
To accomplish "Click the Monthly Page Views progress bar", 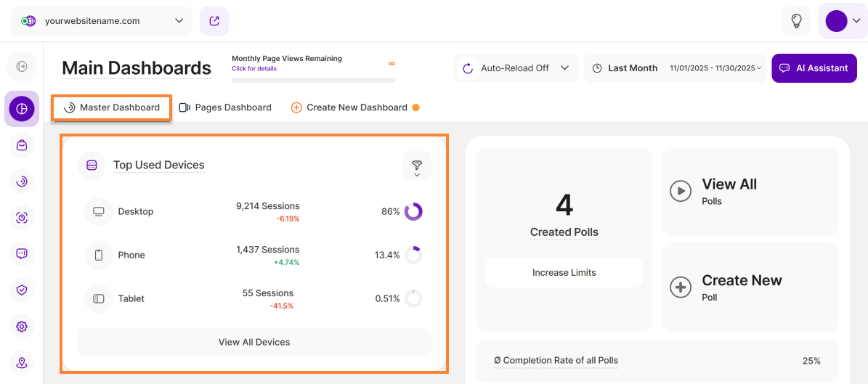I will point(313,80).
